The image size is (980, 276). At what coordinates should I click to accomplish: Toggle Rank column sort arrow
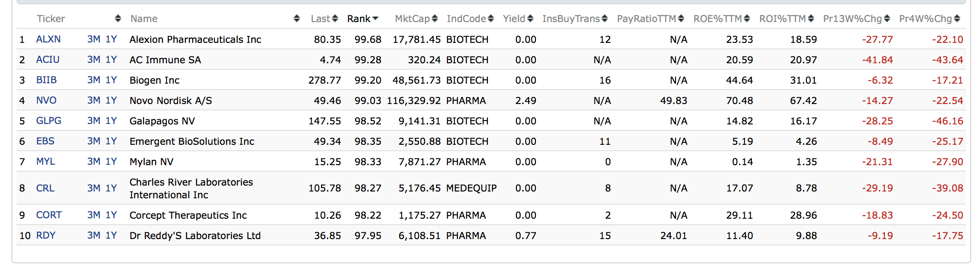click(x=375, y=19)
